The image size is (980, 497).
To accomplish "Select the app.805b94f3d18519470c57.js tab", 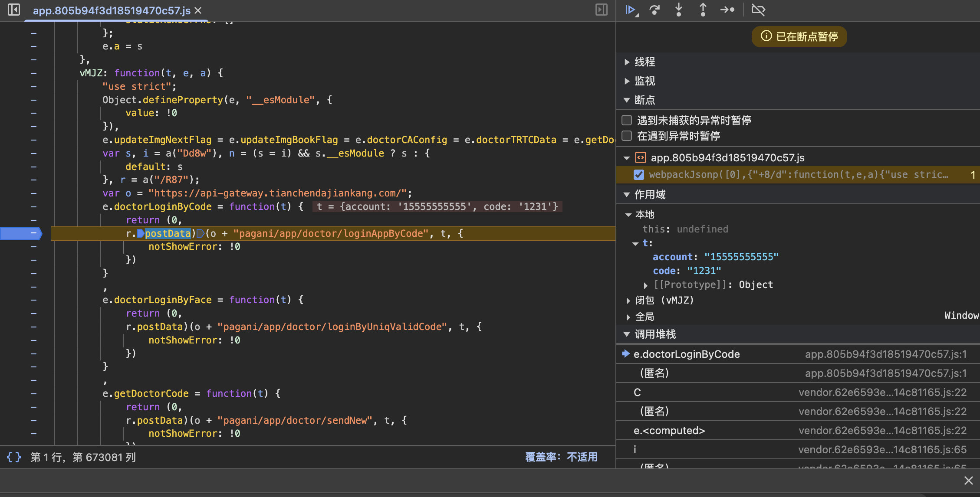I will tap(112, 10).
